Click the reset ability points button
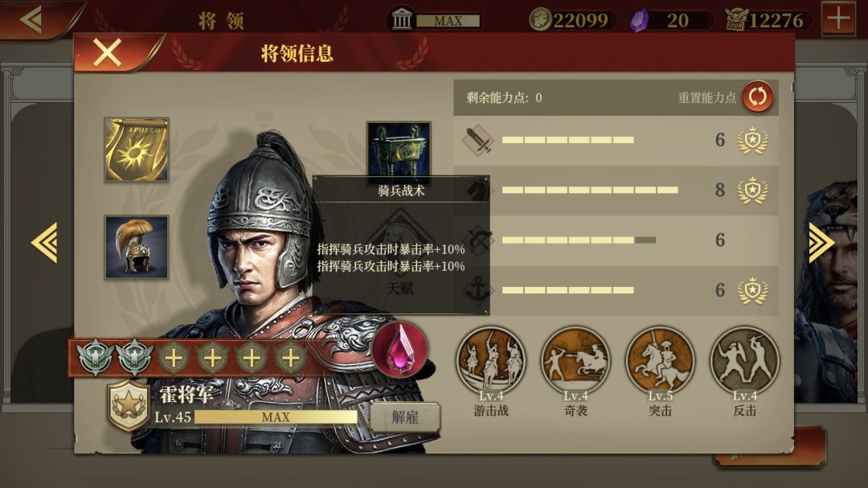 tap(757, 97)
